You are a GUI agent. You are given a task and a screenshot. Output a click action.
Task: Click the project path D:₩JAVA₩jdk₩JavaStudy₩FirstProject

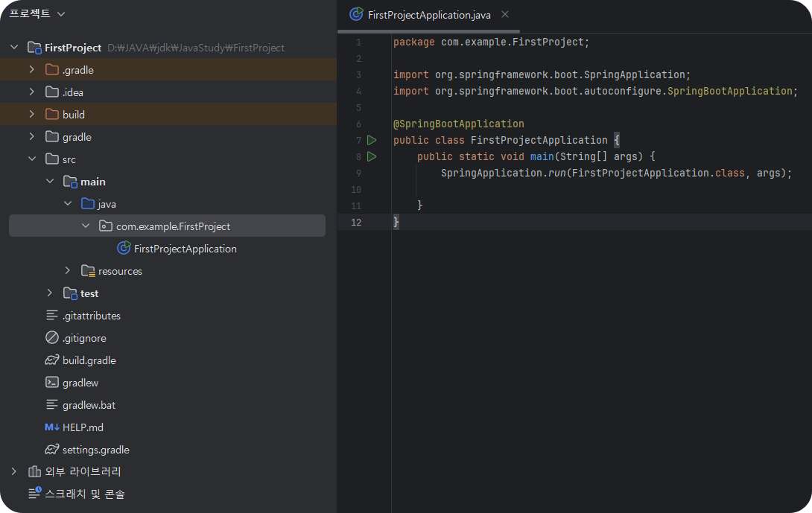click(x=196, y=48)
